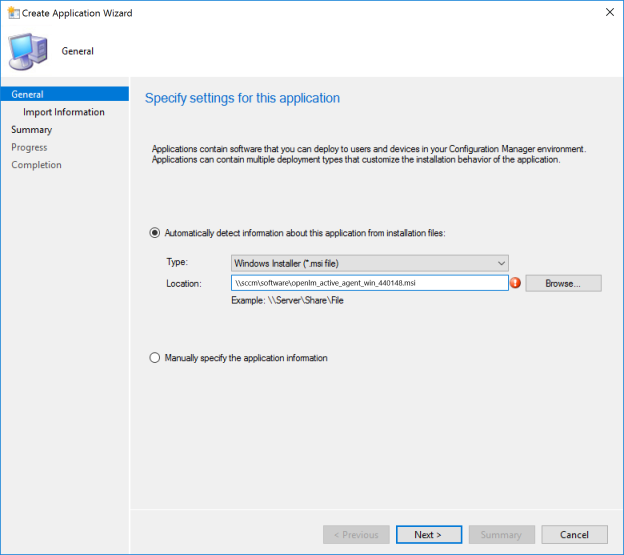Image resolution: width=624 pixels, height=555 pixels.
Task: Click the 'Example: \\Server\Share\File' hint text
Action: click(287, 301)
